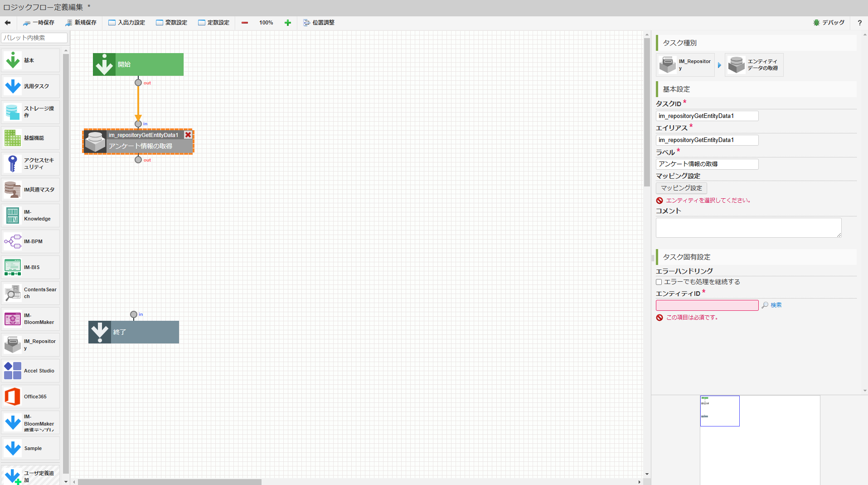
Task: Open the 汎用タスク palette category
Action: [x=12, y=86]
